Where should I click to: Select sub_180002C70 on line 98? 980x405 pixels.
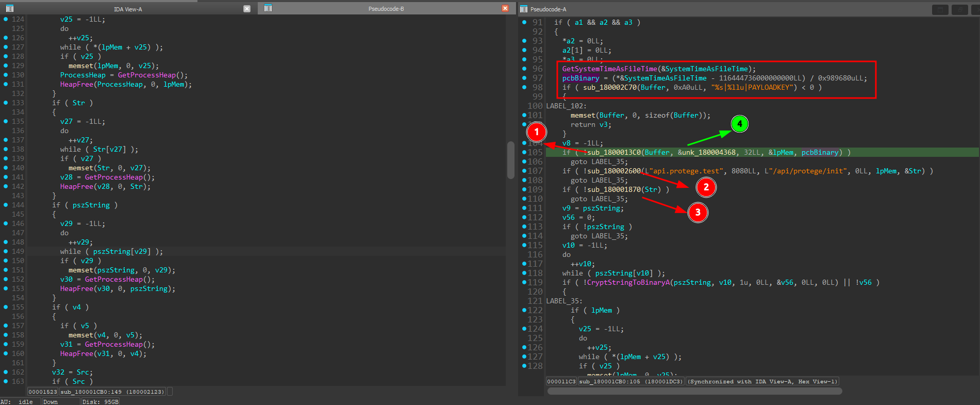(610, 87)
